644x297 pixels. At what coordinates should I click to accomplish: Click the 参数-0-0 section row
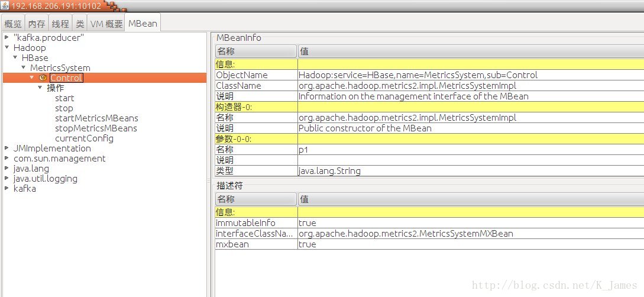(429, 139)
